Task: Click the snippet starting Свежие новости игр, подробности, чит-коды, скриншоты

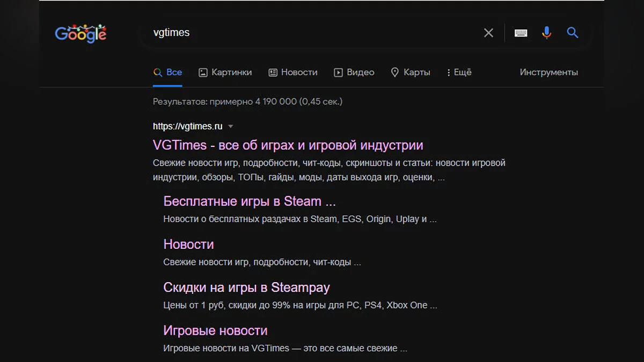Action: [x=329, y=170]
